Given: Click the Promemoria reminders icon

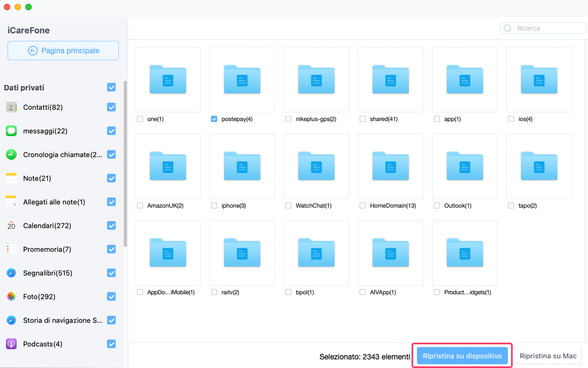Looking at the screenshot, I should coord(11,249).
